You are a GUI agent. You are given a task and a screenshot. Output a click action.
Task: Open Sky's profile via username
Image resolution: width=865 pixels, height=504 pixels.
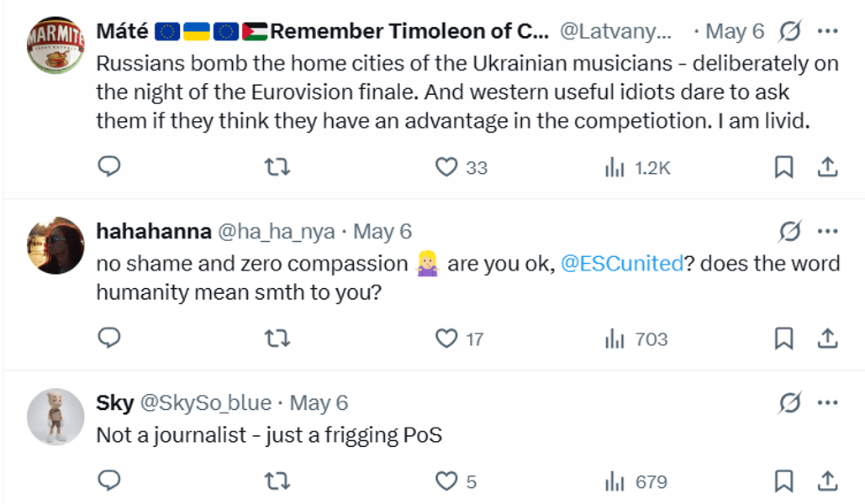[x=115, y=403]
